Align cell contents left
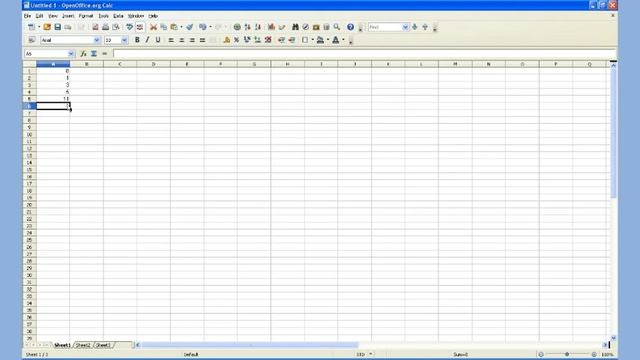Screen dimensions: 640x360 click(171, 40)
